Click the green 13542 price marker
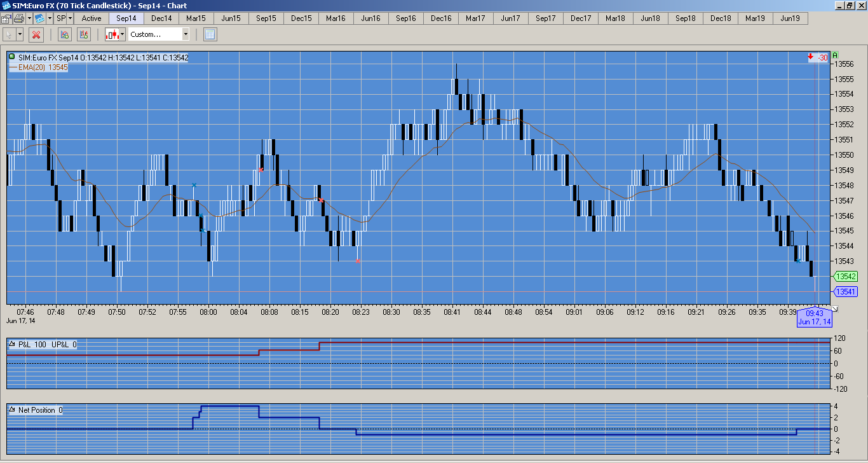 click(846, 277)
